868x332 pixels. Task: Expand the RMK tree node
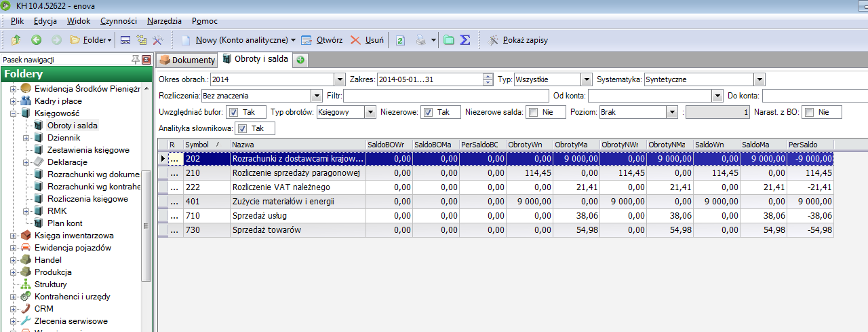click(25, 211)
